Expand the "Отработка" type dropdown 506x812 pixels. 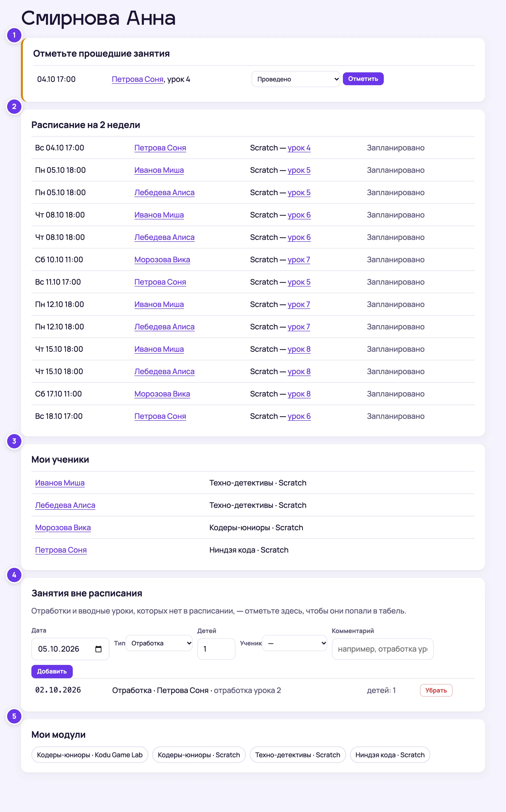(x=159, y=643)
